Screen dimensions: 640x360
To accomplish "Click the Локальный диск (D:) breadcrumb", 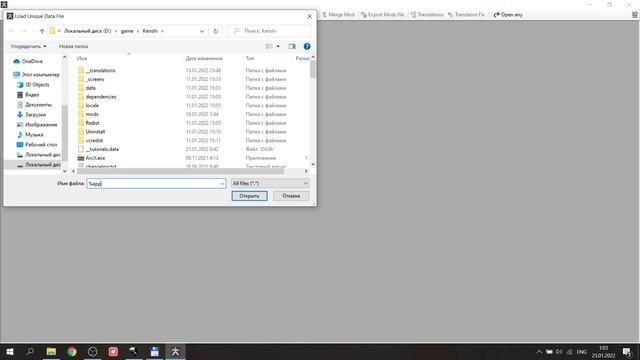I will [x=87, y=31].
